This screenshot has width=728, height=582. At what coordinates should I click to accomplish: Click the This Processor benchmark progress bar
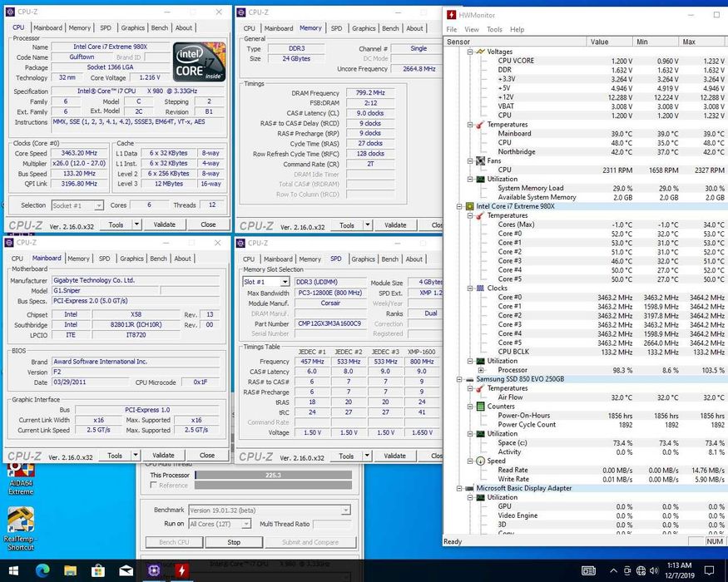273,475
